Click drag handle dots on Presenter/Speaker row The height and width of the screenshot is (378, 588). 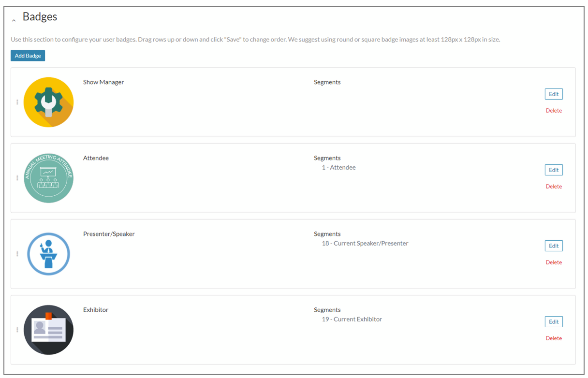[x=17, y=254]
